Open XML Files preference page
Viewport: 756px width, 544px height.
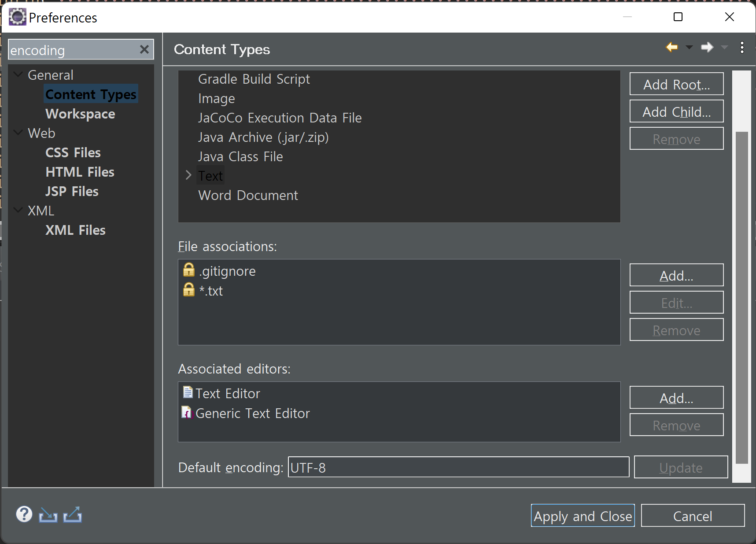[x=75, y=230]
